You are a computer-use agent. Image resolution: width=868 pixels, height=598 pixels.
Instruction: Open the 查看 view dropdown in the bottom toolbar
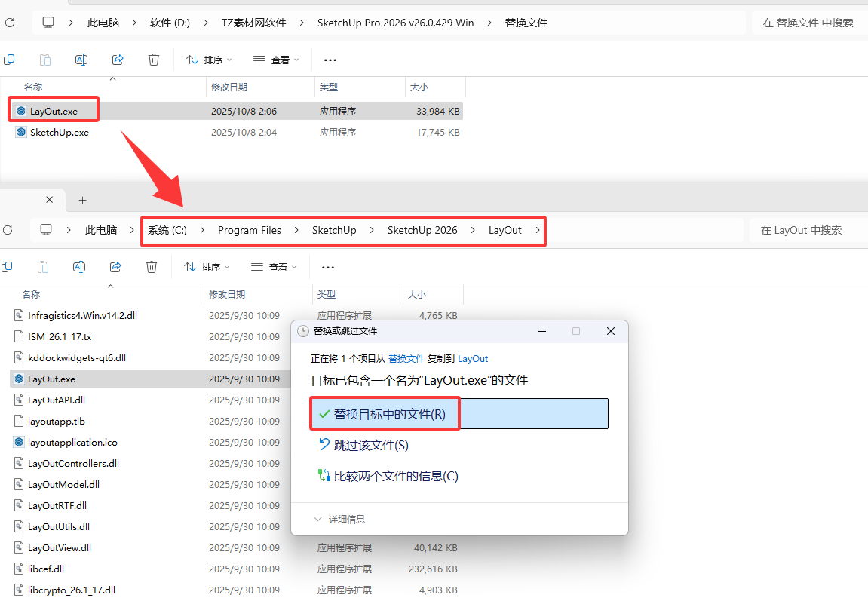click(x=275, y=267)
